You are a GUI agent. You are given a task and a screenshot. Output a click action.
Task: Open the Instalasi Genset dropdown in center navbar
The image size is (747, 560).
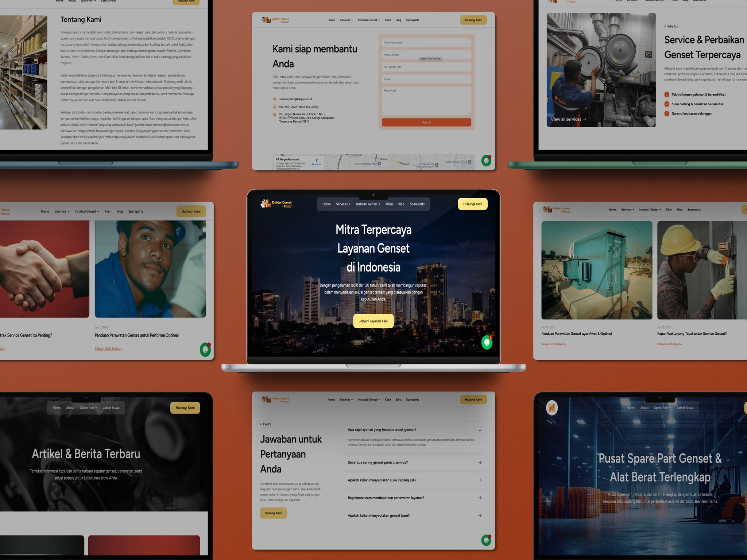pos(368,204)
